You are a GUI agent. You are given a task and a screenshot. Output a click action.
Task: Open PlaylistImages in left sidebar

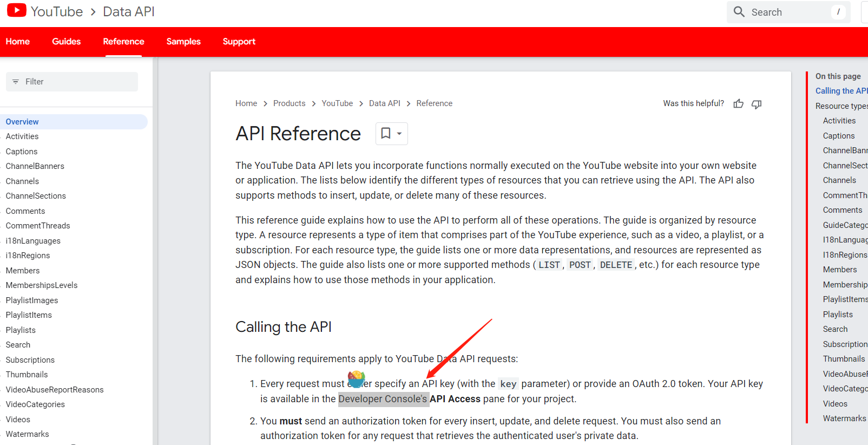tap(32, 300)
